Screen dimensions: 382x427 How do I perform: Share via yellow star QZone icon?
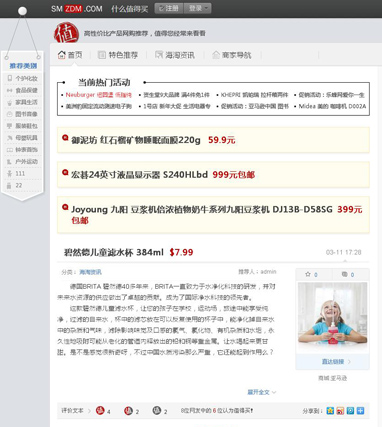330,411
